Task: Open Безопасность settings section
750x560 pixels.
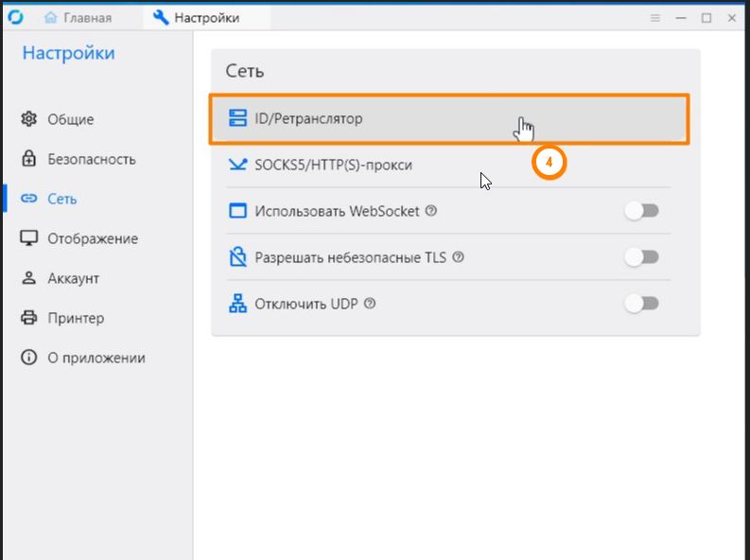Action: (98, 159)
